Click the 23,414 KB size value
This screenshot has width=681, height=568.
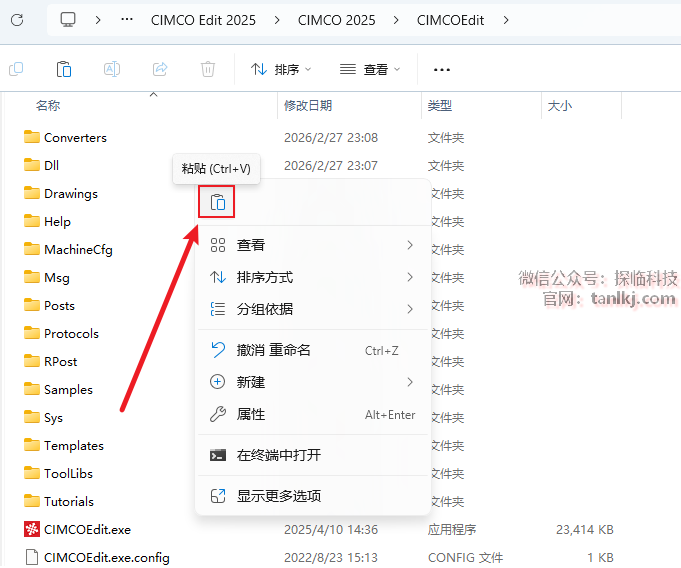coord(585,530)
